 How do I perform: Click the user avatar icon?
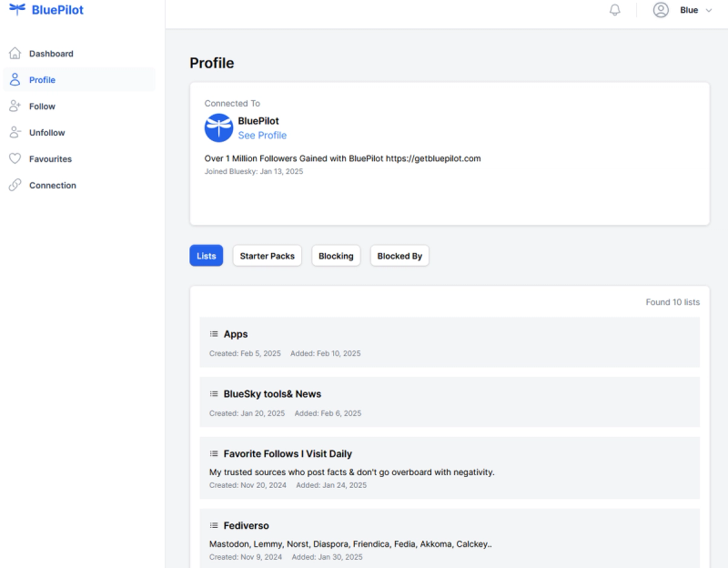pyautogui.click(x=661, y=10)
